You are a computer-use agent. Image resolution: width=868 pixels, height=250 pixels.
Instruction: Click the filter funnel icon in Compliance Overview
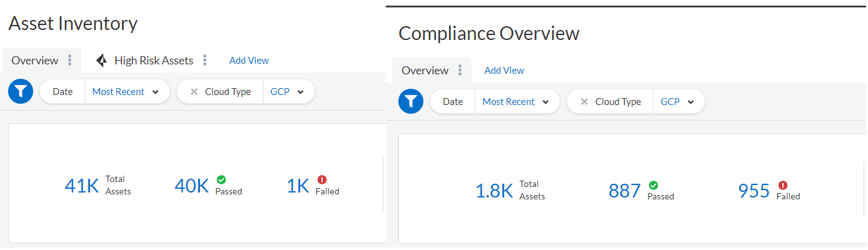tap(411, 101)
